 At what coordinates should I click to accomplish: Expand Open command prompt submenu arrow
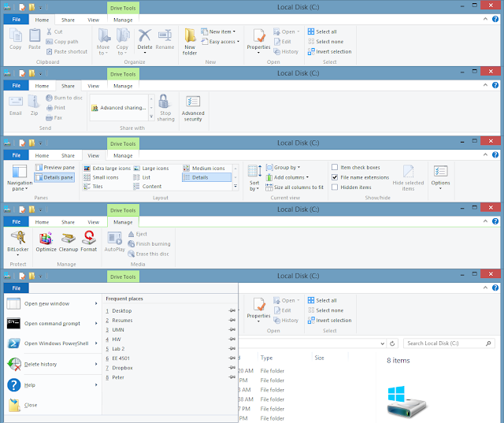(x=96, y=324)
